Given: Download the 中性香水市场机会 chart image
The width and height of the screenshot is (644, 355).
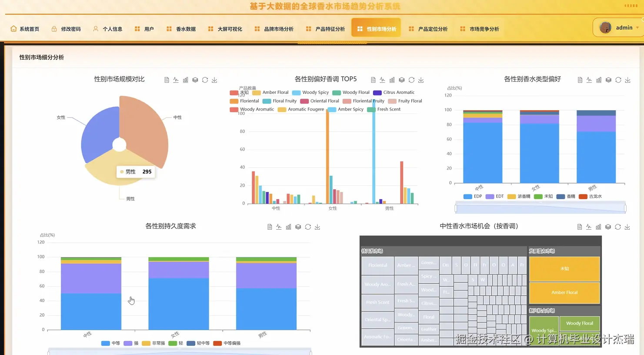Looking at the screenshot, I should click(627, 227).
